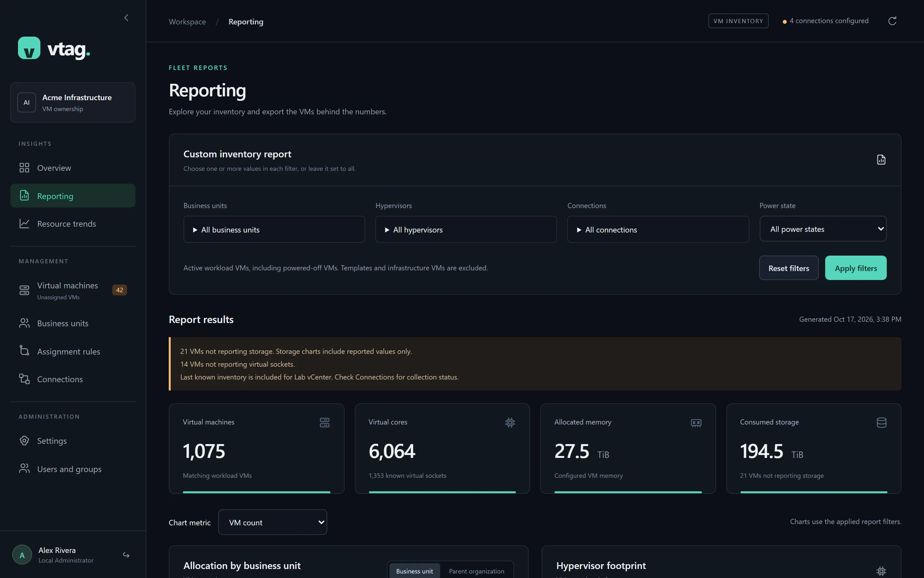924x578 pixels.
Task: Click the Users and groups icon
Action: 24,469
